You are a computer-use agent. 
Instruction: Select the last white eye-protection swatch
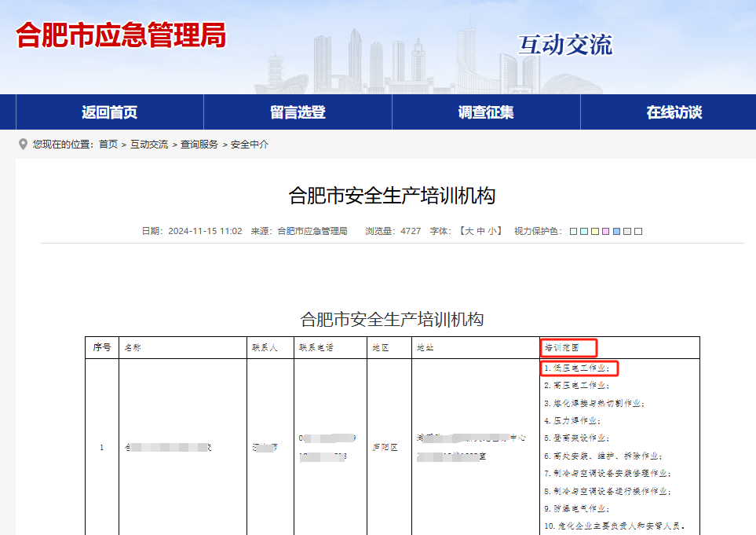(x=638, y=232)
